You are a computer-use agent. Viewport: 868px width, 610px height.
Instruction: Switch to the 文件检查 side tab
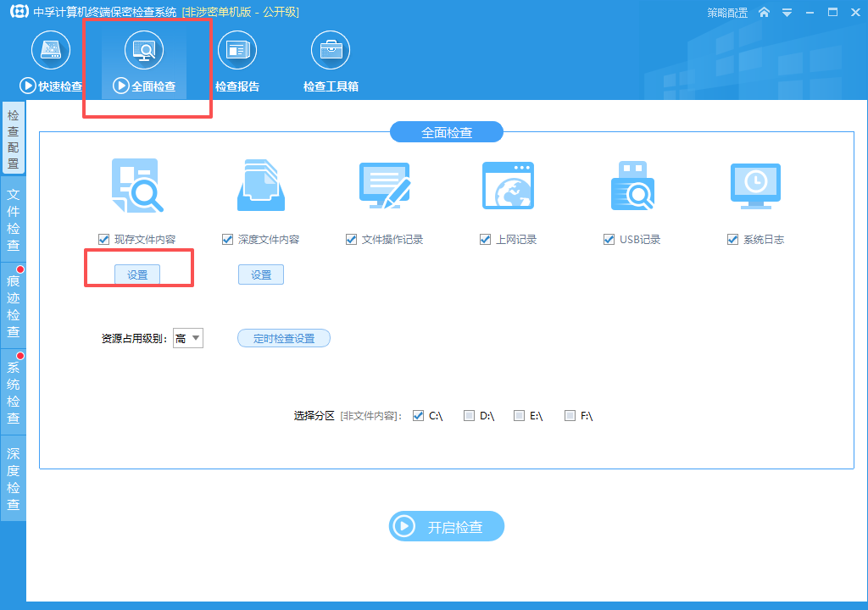(14, 219)
